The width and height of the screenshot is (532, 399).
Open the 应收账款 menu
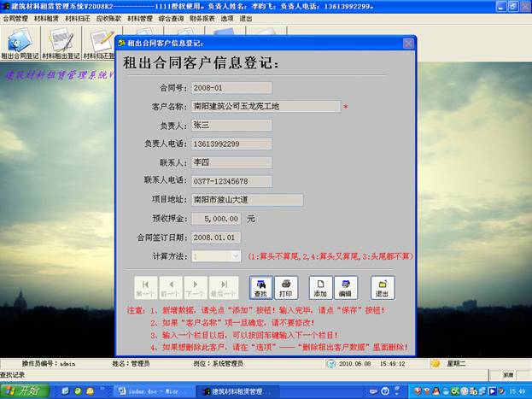click(x=109, y=18)
